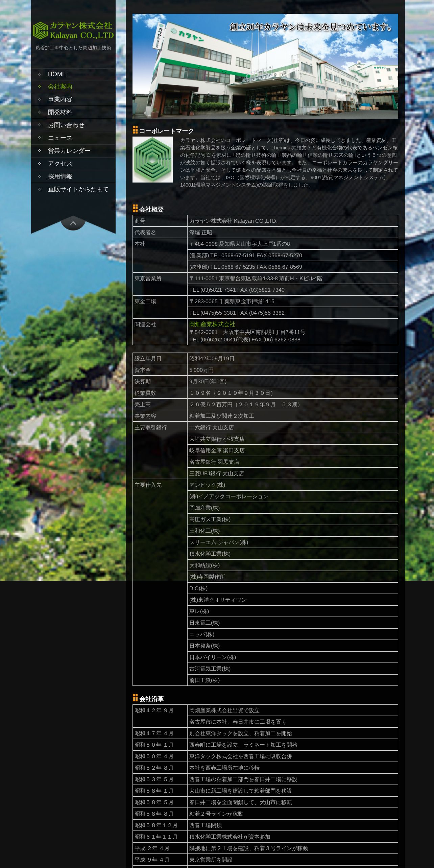Click the 三菱UFJ銀行 犬山支店 cell
Image resolution: width=434 pixels, height=868 pixels.
point(292,474)
